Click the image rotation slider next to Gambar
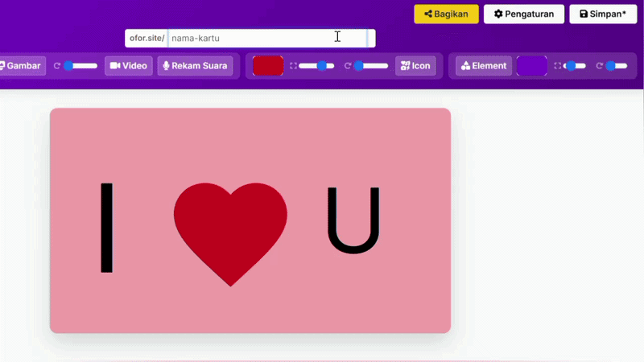Screen dimensions: 644x362 pos(80,66)
